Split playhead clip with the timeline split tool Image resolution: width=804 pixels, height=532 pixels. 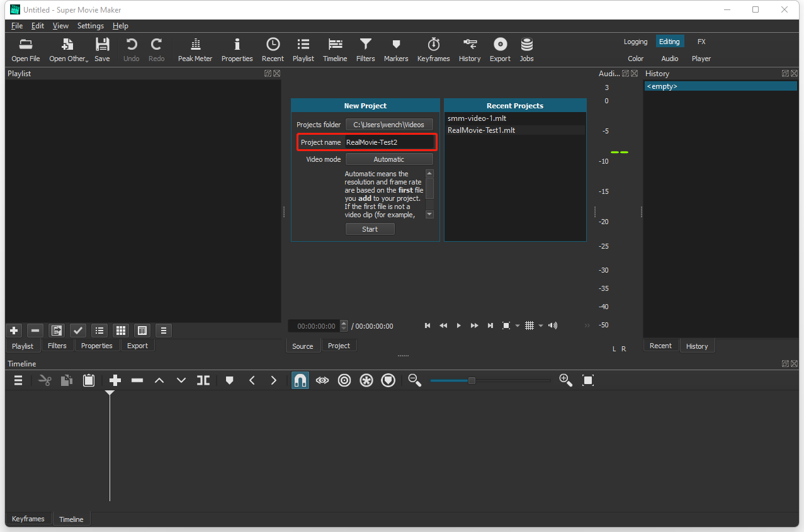tap(203, 380)
